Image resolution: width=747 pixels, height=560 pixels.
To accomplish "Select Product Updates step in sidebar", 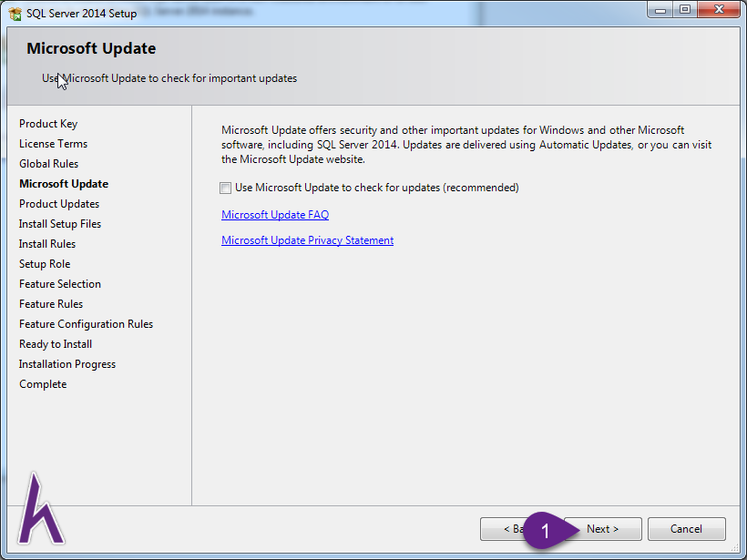I will point(59,204).
